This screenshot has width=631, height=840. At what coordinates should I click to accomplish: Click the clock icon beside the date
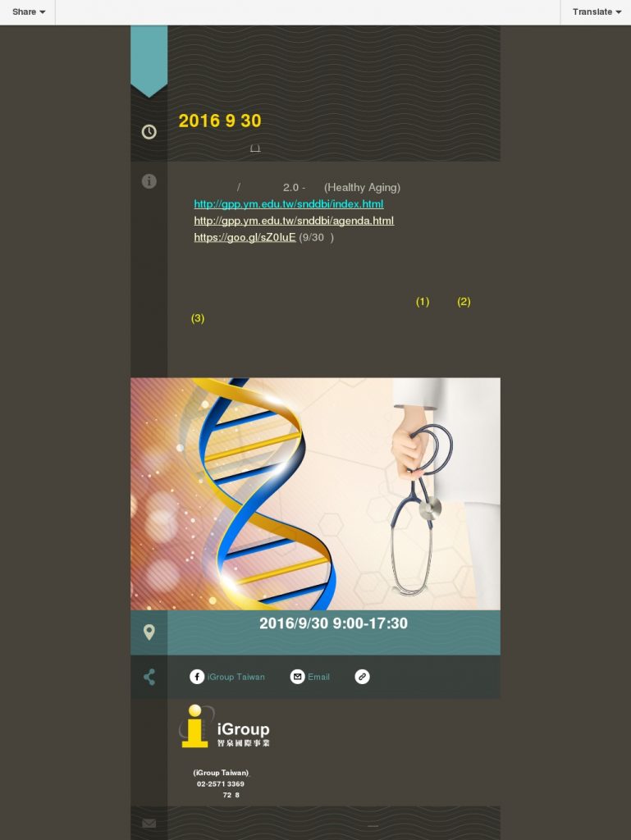coord(149,132)
